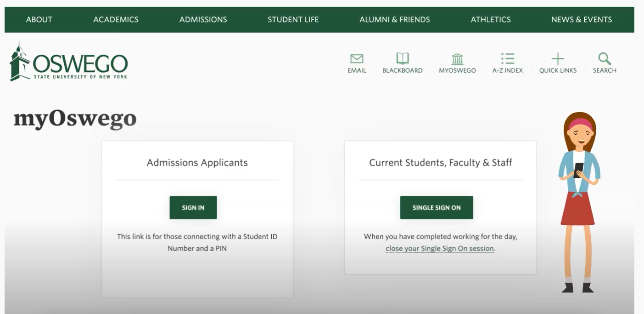
Task: Click the myOswego building icon
Action: tap(457, 59)
